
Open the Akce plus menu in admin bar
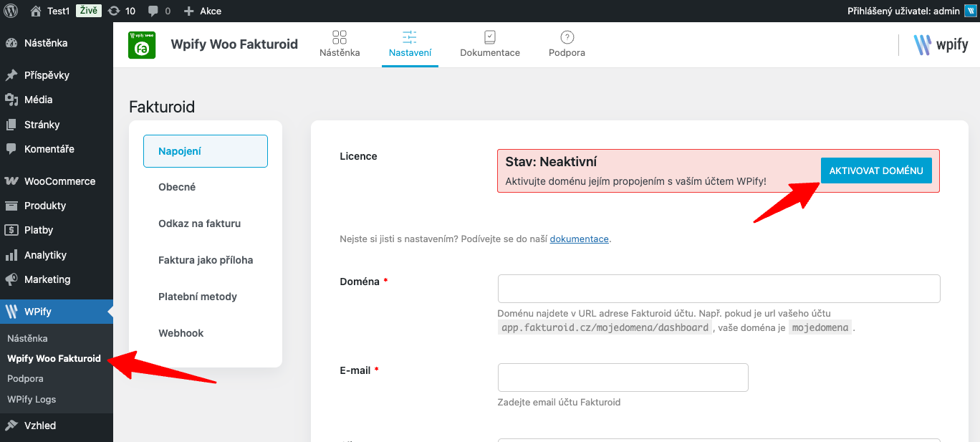[202, 11]
